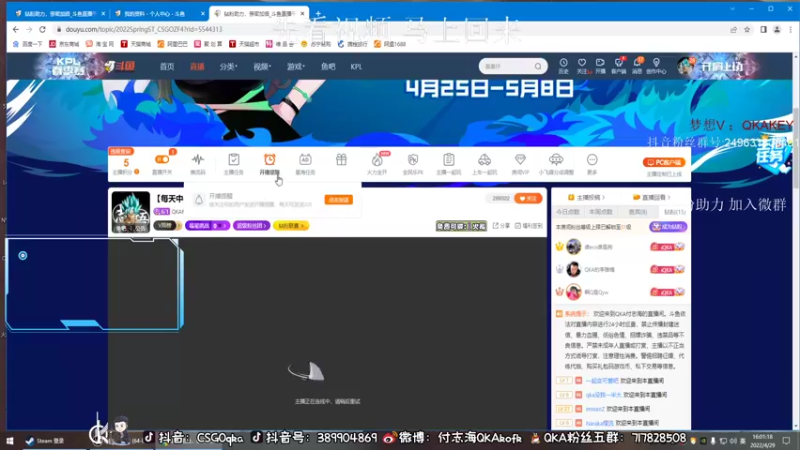
Task: Open the 创作中心 location-pin icon
Action: tap(656, 63)
